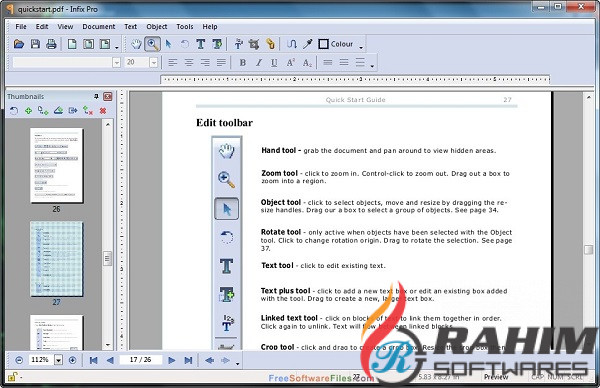Image resolution: width=600 pixels, height=388 pixels.
Task: Set widest line spacing
Action: click(x=360, y=62)
